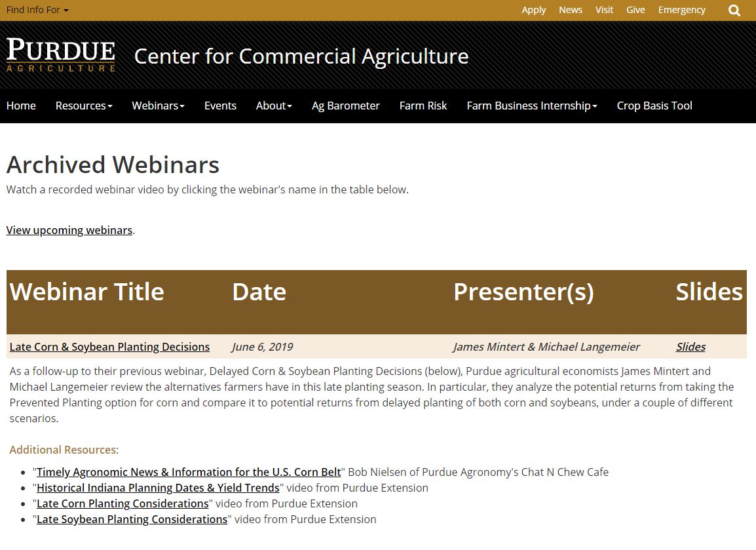Open the Purdue Agriculture logo
The width and height of the screenshot is (756, 550).
point(61,55)
